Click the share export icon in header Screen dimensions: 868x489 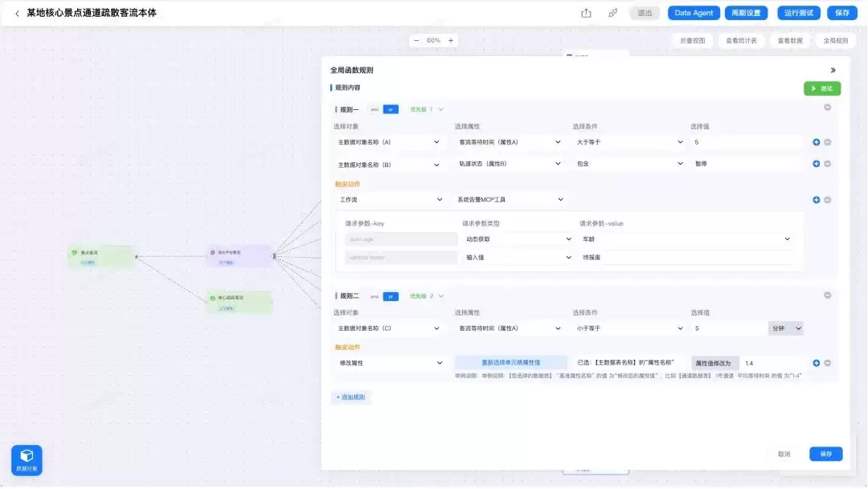pos(586,13)
